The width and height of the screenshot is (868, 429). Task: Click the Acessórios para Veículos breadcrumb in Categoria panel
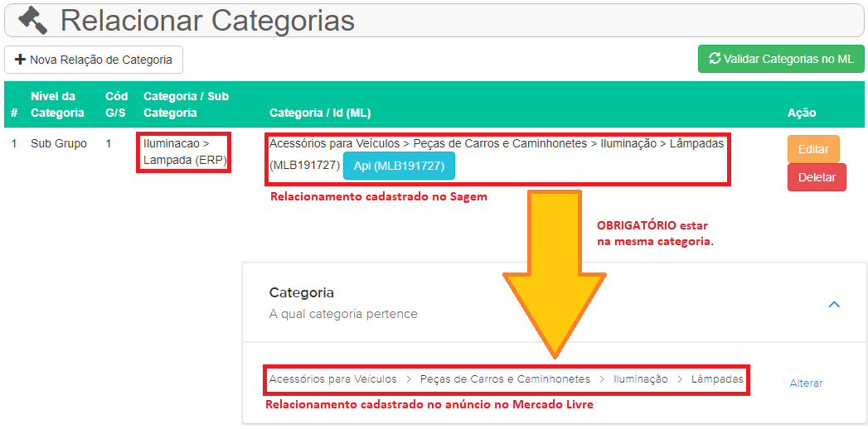tap(332, 379)
